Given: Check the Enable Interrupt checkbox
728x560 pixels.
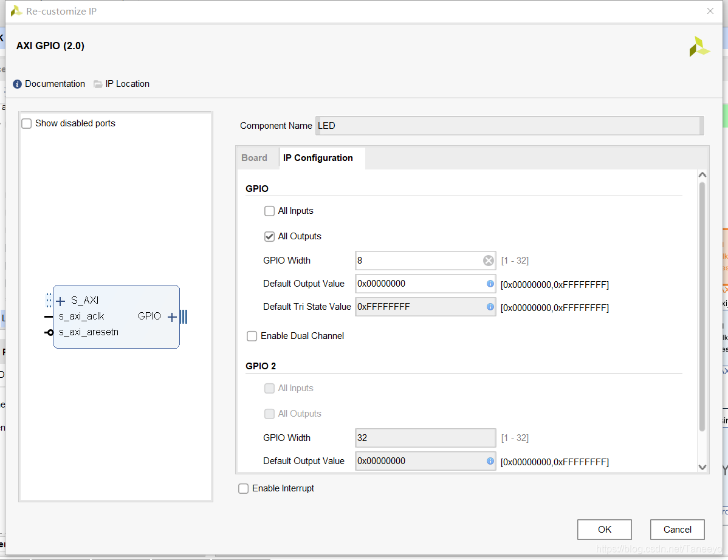Looking at the screenshot, I should click(x=243, y=488).
